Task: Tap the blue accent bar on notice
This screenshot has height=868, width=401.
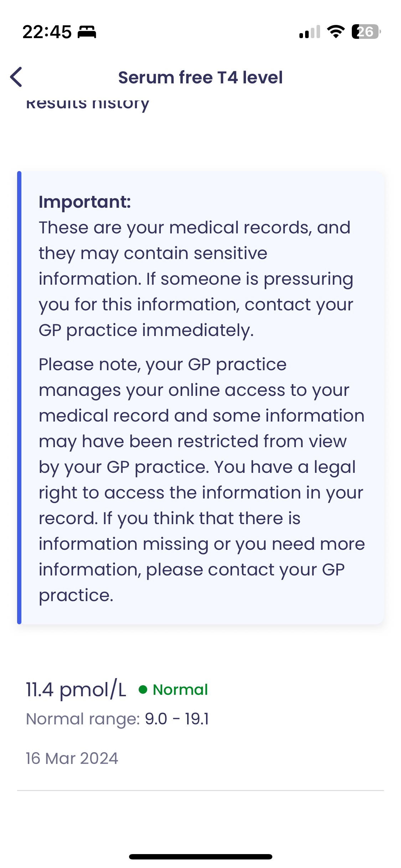Action: click(x=19, y=398)
